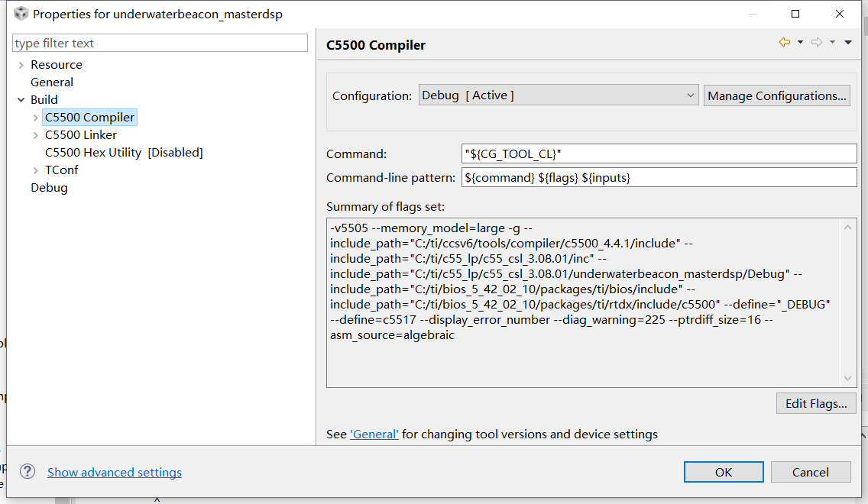Click Show advanced settings link
This screenshot has width=868, height=504.
(115, 473)
